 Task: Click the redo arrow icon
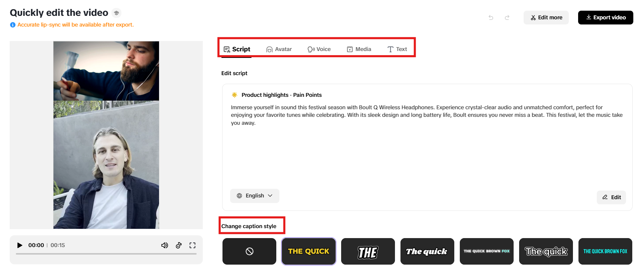coord(507,18)
